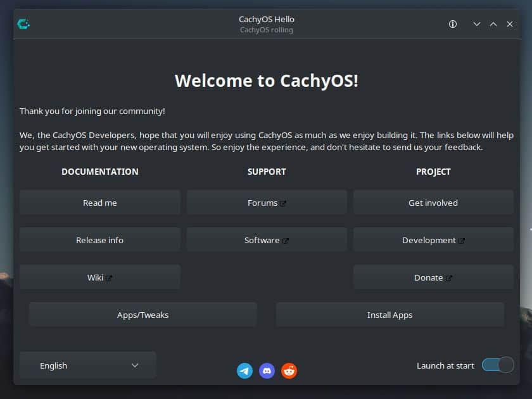Open the Telegram social icon
Screen dimensions: 532x399
tap(244, 371)
